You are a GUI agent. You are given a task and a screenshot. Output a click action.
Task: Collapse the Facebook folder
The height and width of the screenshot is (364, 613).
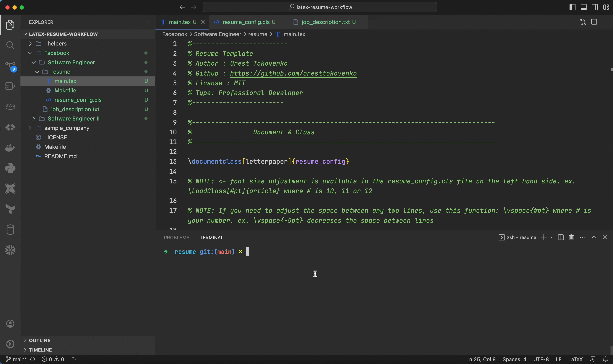30,53
